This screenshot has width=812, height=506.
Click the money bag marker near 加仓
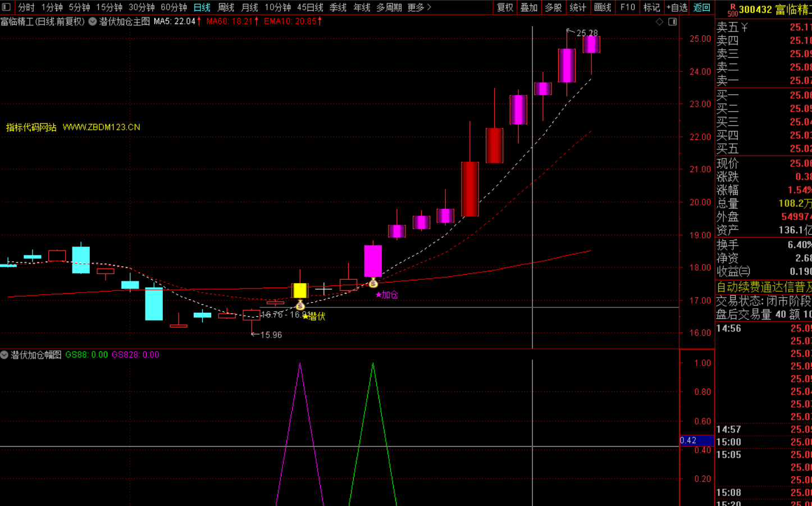pos(373,283)
